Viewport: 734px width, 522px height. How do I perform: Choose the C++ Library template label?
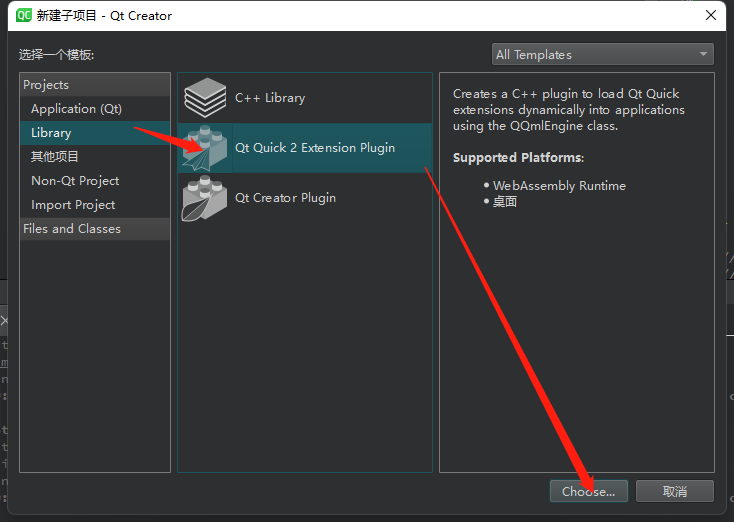tap(270, 98)
